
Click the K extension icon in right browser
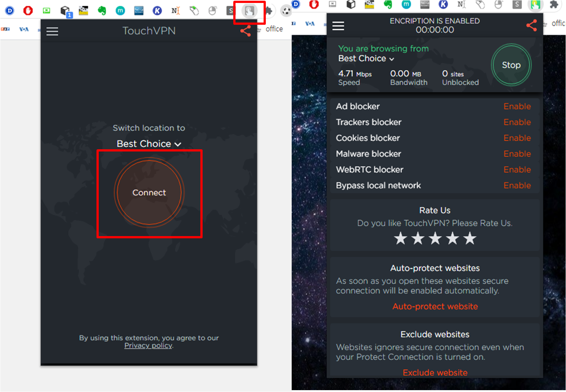(x=443, y=4)
